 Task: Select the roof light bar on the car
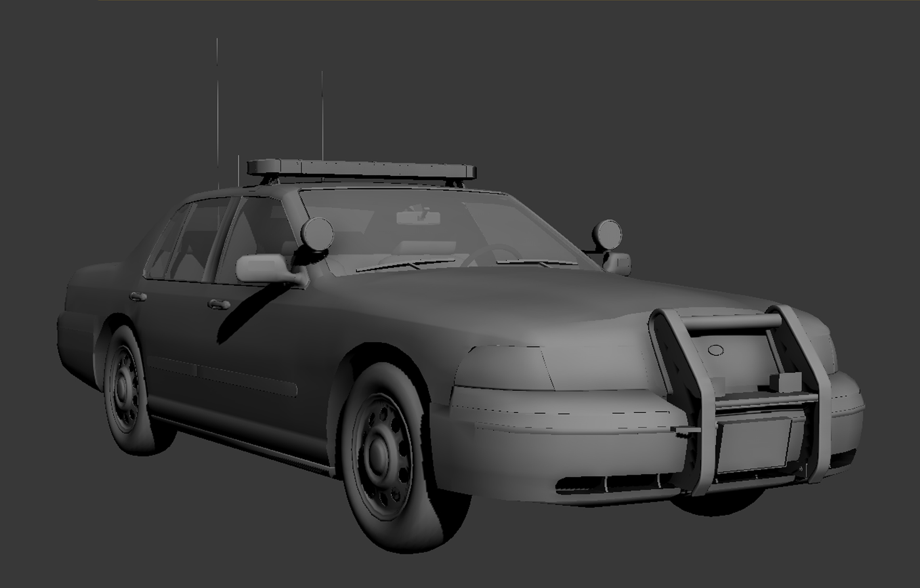pos(361,169)
